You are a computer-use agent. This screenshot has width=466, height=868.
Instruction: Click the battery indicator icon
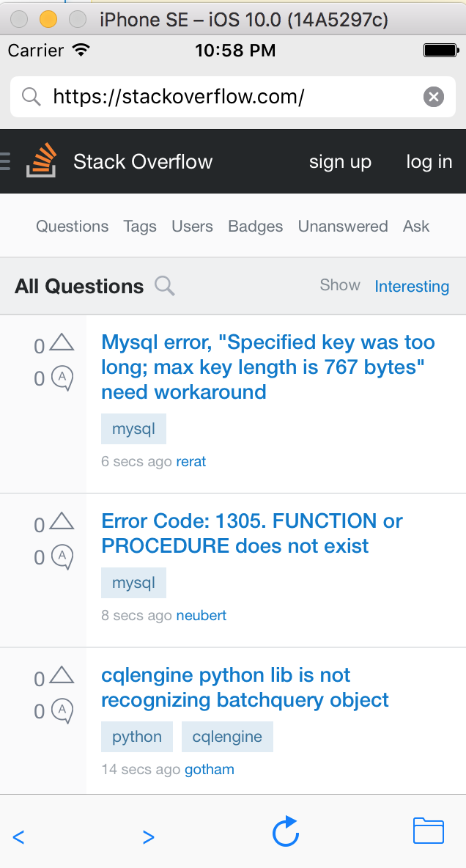pyautogui.click(x=441, y=51)
